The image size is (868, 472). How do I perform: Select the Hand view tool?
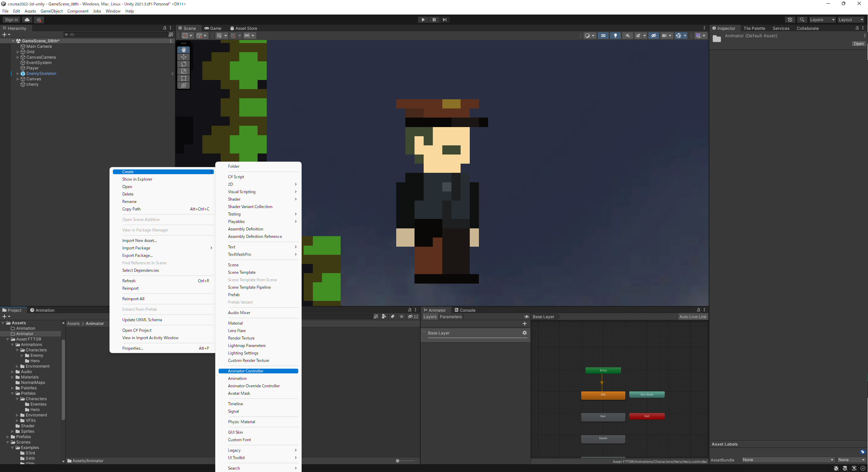pos(183,50)
